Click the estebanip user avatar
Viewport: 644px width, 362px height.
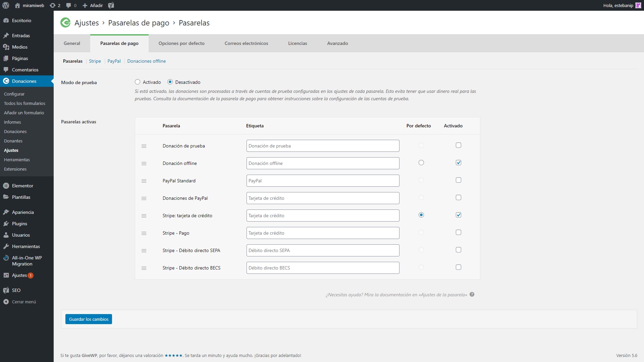[x=638, y=5]
